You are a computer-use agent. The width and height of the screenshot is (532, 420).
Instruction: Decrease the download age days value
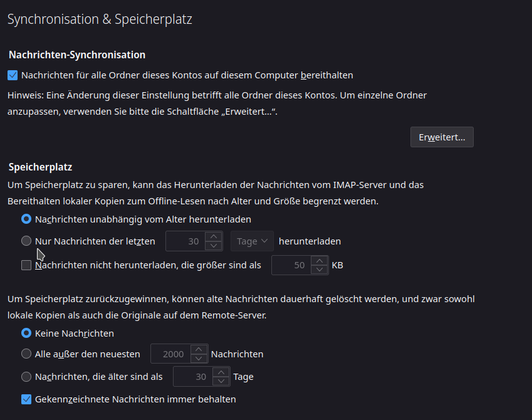pos(214,246)
